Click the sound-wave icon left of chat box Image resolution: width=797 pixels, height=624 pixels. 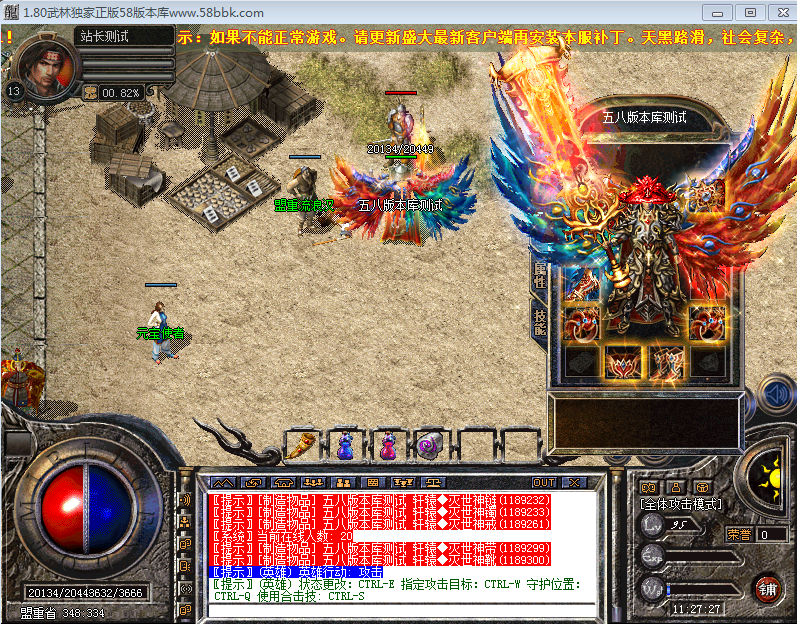click(186, 500)
